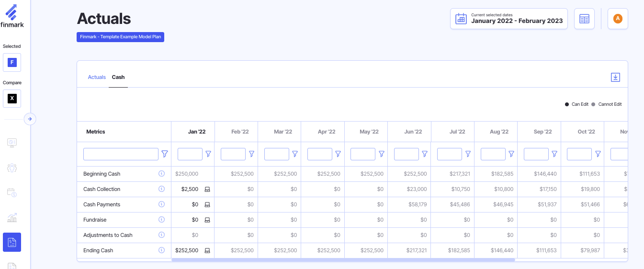Select the Cash tab
Image resolution: width=644 pixels, height=269 pixels.
118,77
